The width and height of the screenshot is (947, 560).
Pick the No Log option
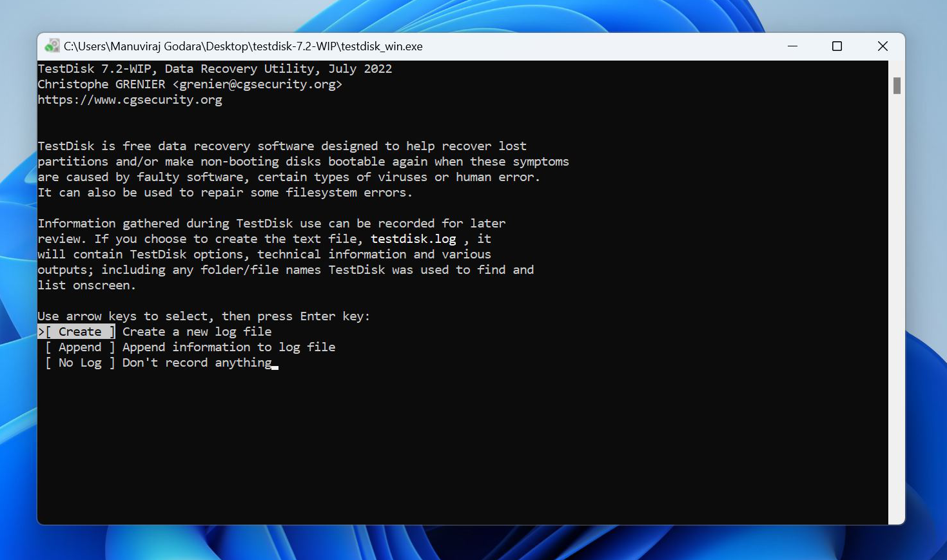[x=80, y=363]
